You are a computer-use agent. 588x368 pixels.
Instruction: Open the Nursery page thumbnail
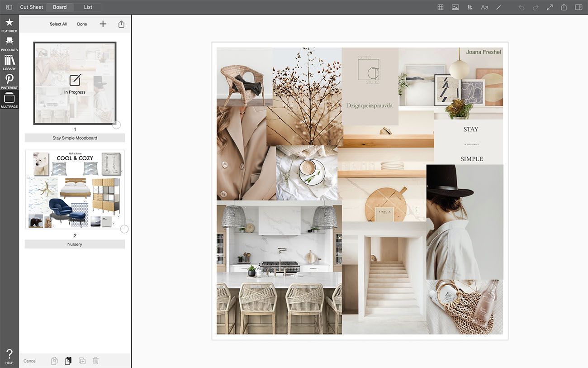[x=75, y=189]
